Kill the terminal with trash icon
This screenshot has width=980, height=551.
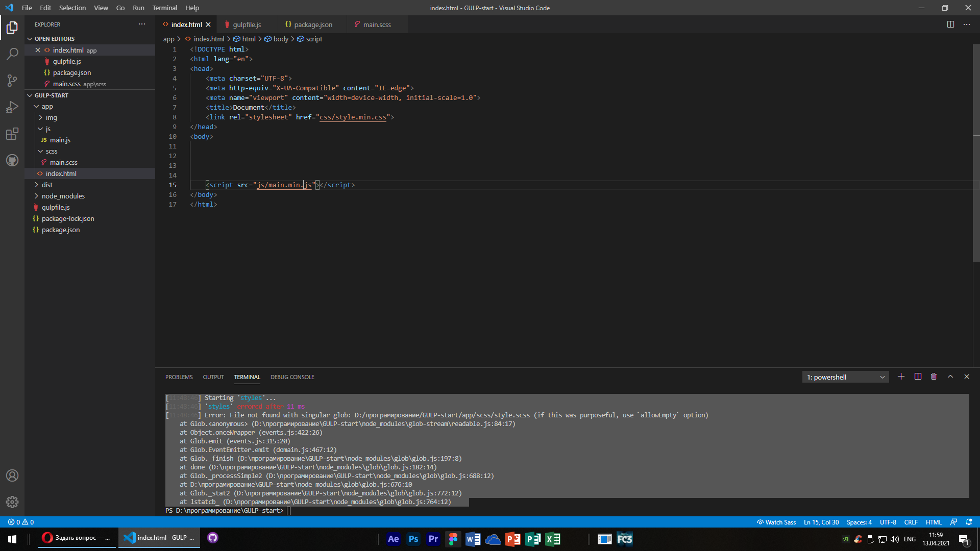point(934,377)
